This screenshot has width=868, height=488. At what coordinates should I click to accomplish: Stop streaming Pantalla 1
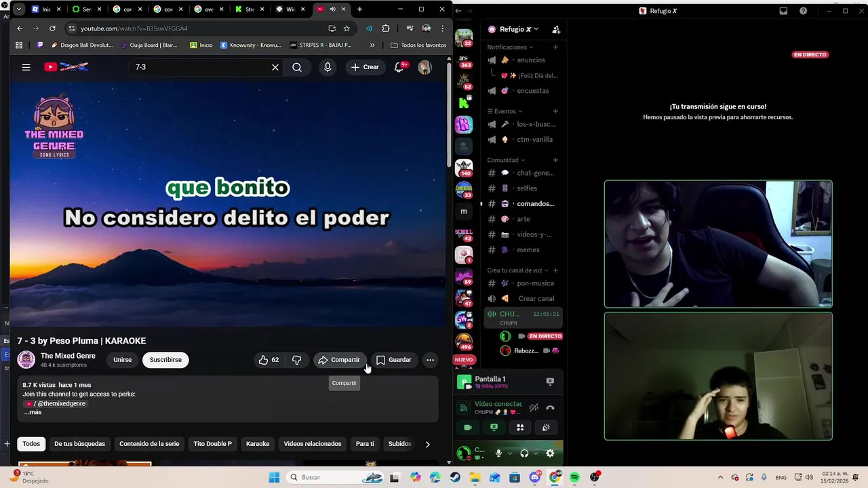pos(550,382)
